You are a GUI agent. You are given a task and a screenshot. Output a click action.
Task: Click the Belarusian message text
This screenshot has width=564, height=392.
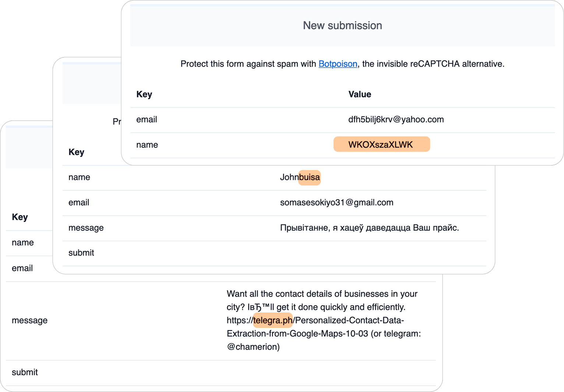point(369,228)
